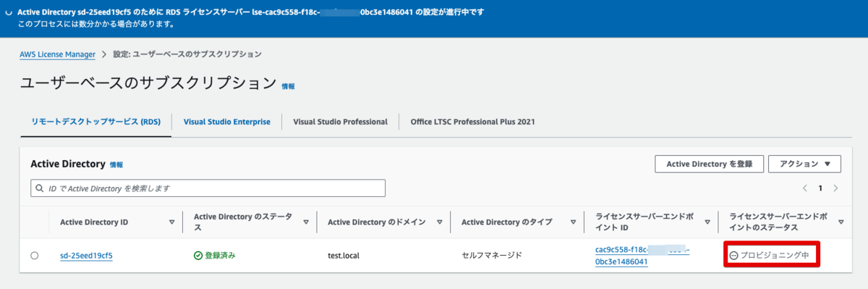This screenshot has height=289, width=868.
Task: Switch to Visual Studio Enterprise tab
Action: click(x=227, y=122)
